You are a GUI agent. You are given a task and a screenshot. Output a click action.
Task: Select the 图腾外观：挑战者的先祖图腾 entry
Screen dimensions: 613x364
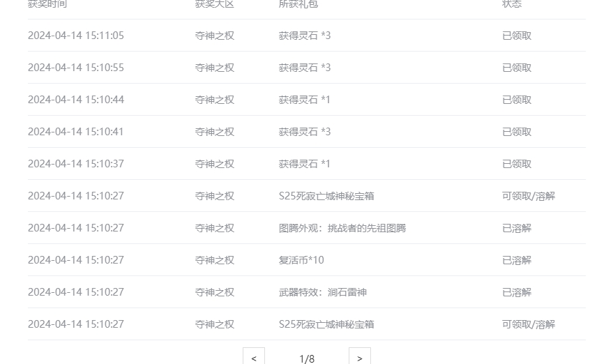(342, 228)
